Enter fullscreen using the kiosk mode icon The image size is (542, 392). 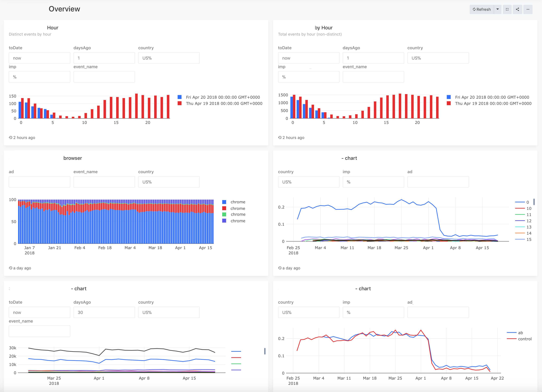(x=507, y=9)
